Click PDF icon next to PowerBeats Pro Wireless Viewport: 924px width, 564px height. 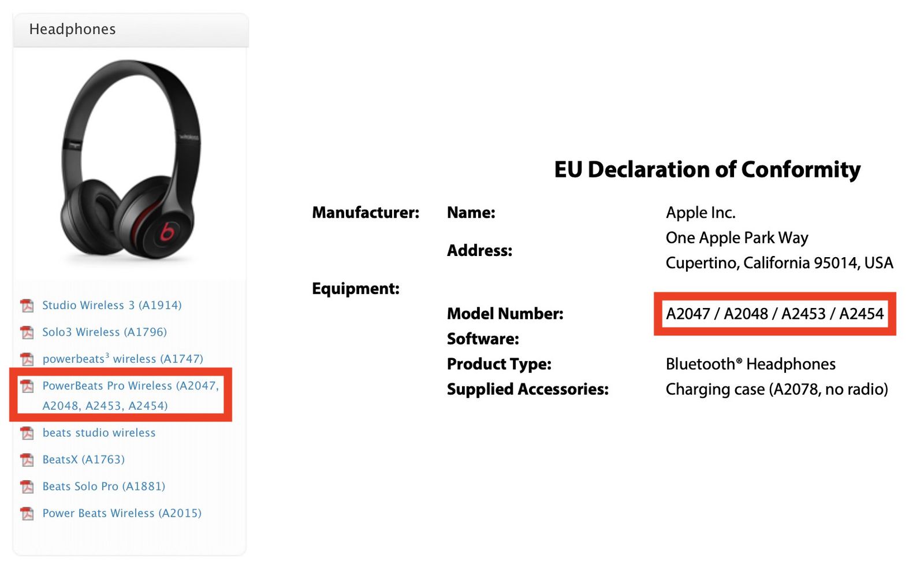(27, 386)
